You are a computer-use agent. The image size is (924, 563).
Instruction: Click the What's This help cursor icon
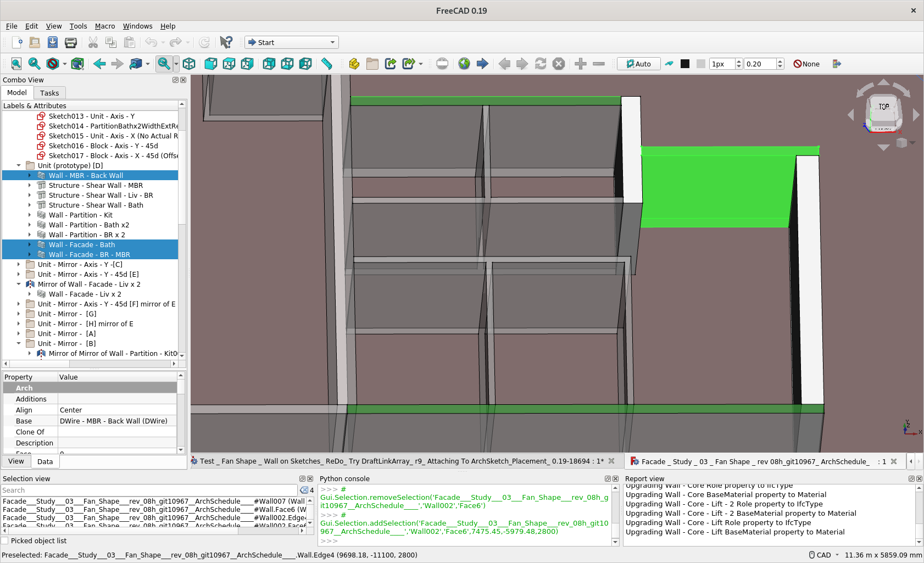[x=226, y=42]
